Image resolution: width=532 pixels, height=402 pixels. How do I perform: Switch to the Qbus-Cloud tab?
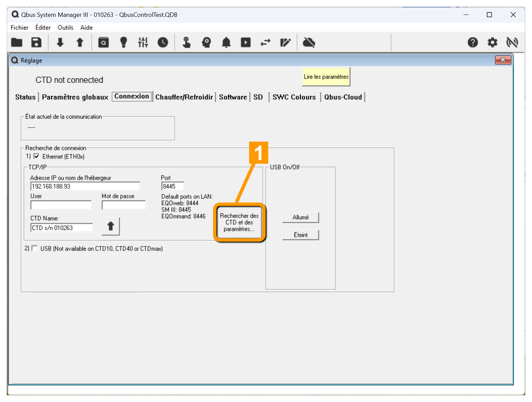(x=343, y=97)
